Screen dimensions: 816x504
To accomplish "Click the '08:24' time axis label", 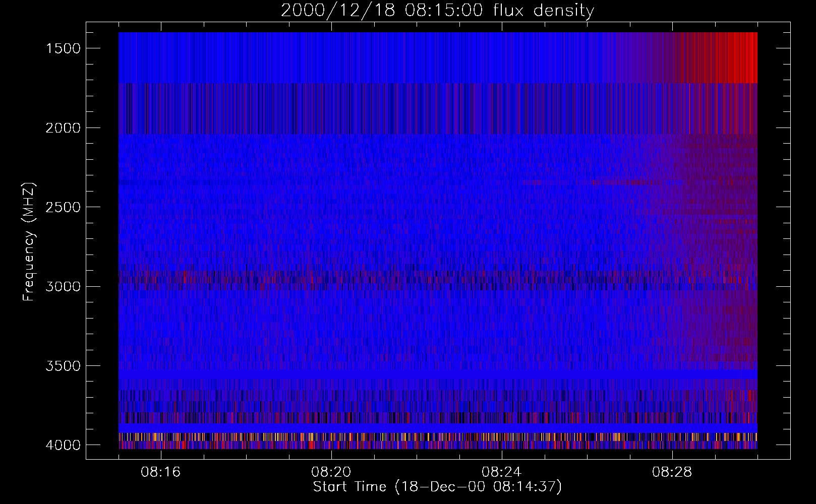I will 502,472.
